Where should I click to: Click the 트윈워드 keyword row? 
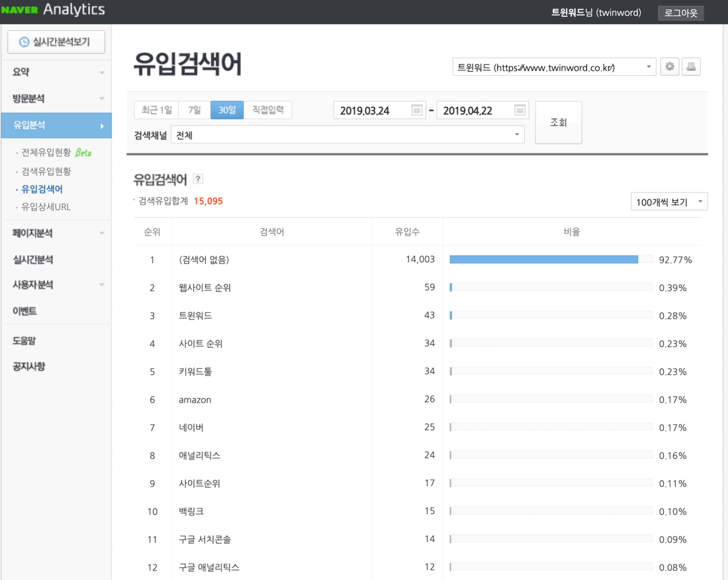195,315
